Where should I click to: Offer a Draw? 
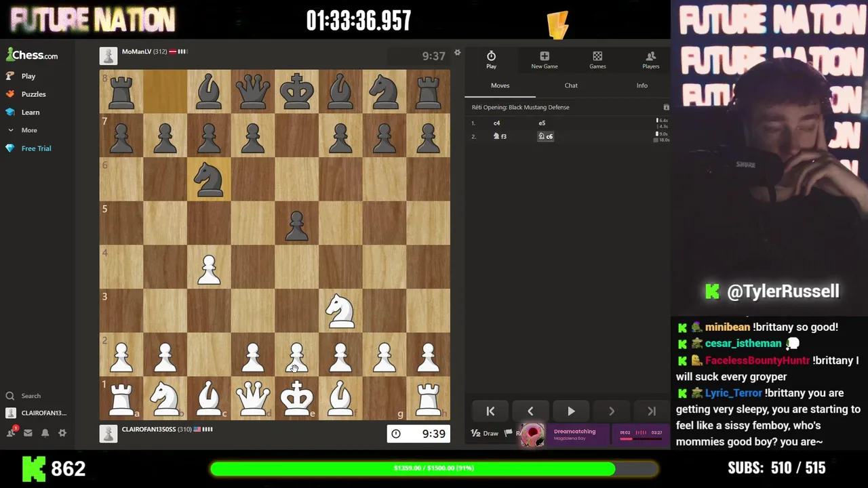coord(485,433)
